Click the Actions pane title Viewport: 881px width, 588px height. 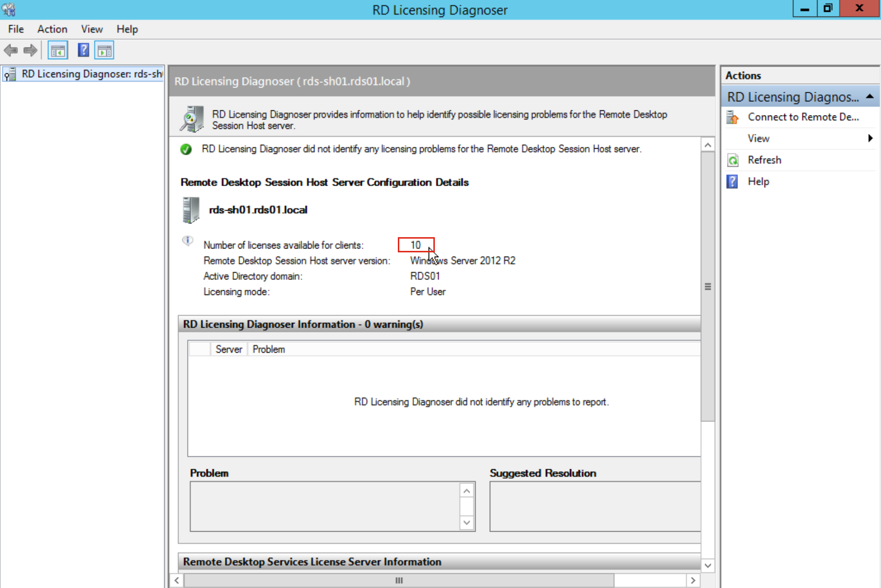[x=743, y=76]
